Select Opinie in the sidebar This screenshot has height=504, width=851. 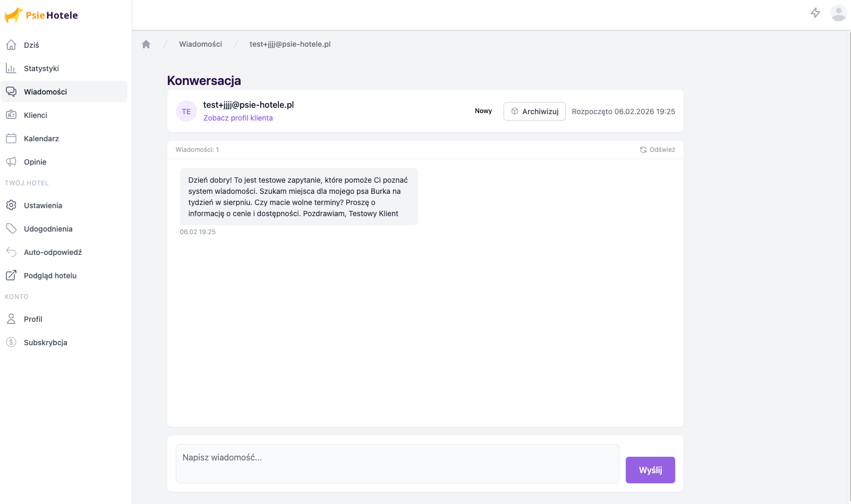[35, 162]
